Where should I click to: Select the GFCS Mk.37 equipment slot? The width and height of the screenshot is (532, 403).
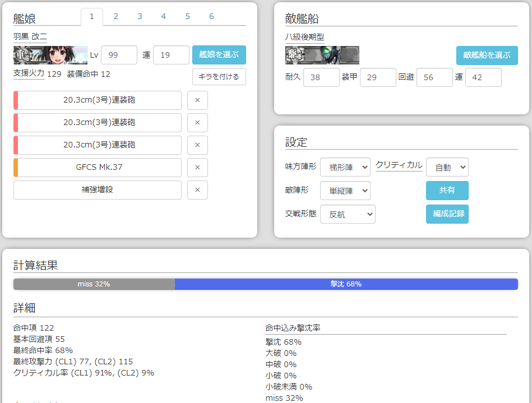[98, 167]
